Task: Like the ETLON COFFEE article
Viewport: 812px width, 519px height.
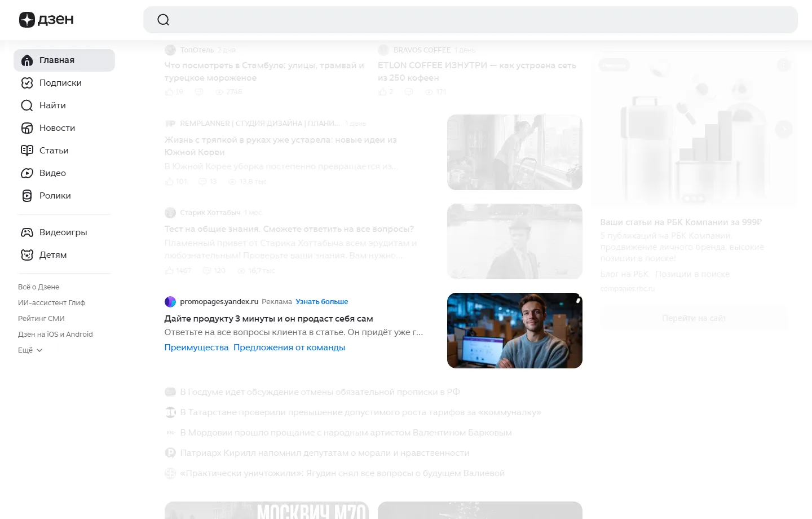Action: (386, 92)
